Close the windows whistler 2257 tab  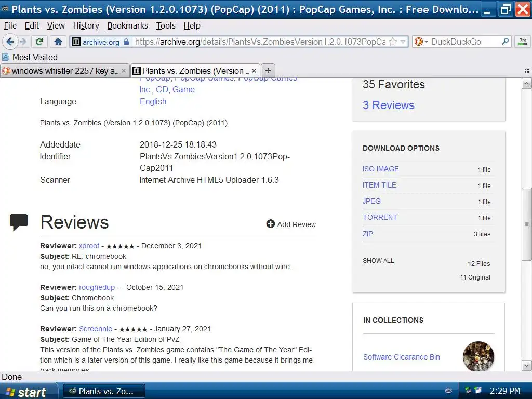[x=124, y=71]
